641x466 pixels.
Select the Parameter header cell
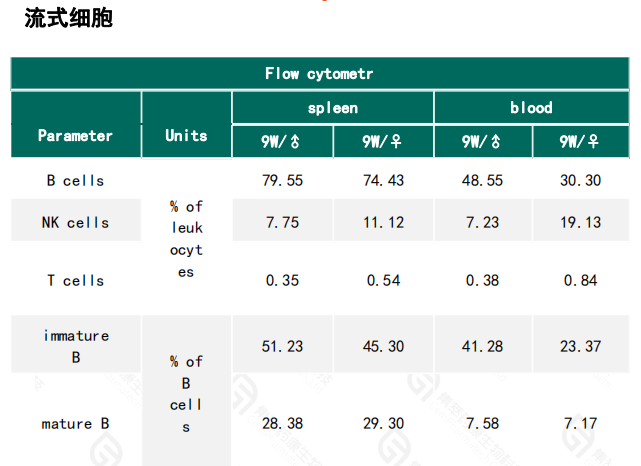click(76, 135)
